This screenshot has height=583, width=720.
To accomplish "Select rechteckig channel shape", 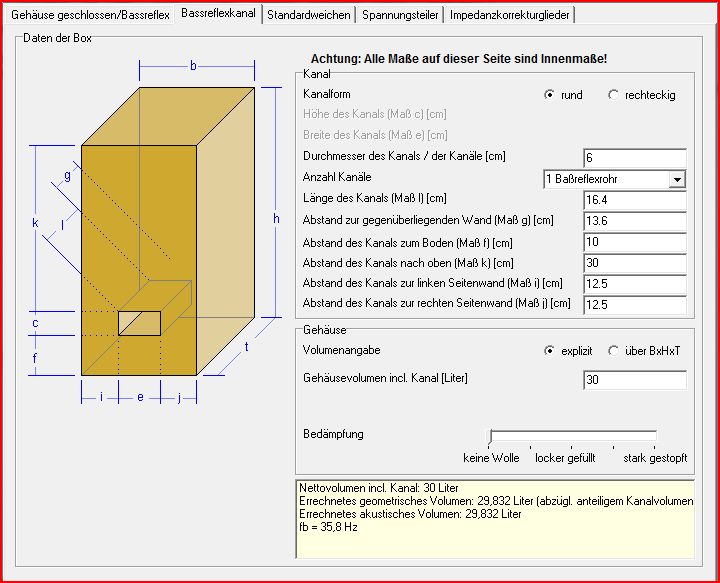I will tap(641, 95).
